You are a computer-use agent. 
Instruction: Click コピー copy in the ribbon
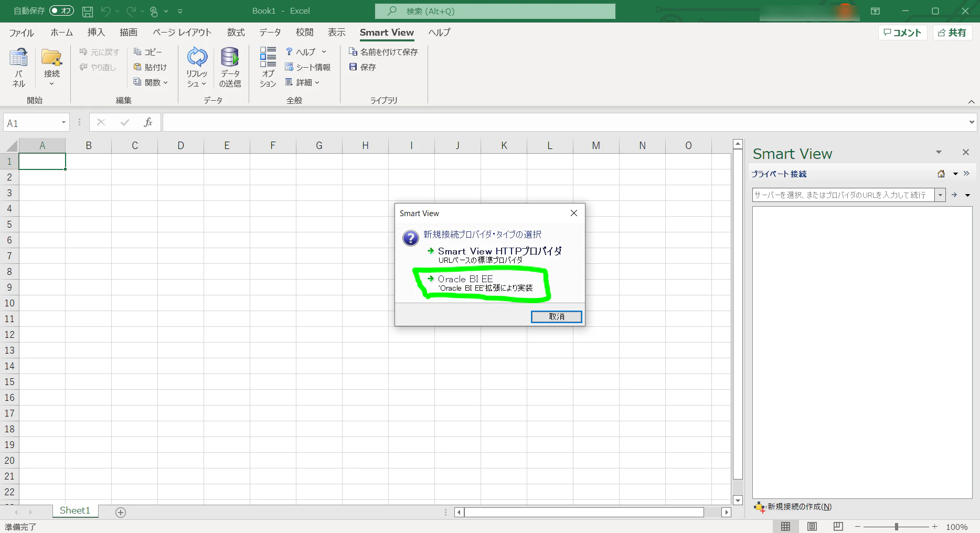pos(148,52)
